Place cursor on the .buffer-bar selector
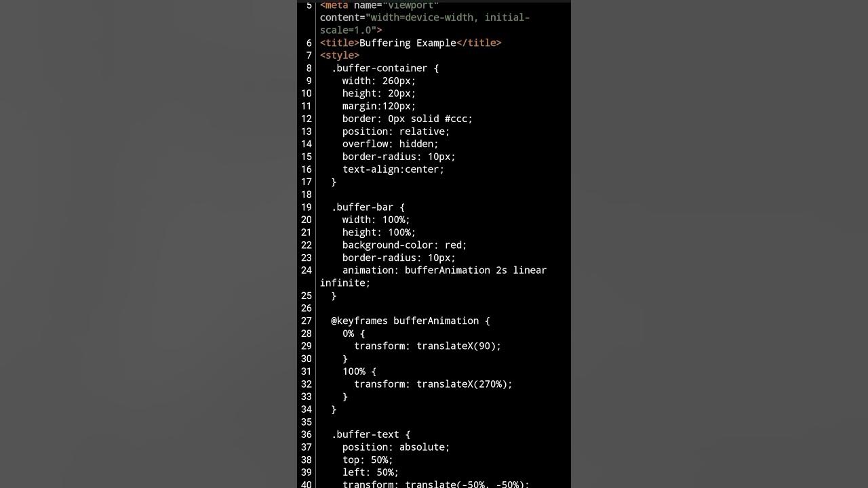The height and width of the screenshot is (488, 868). coord(368,207)
